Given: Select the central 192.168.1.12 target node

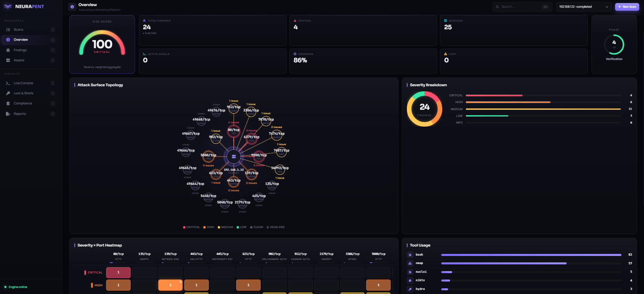Looking at the screenshot, I should (234, 157).
